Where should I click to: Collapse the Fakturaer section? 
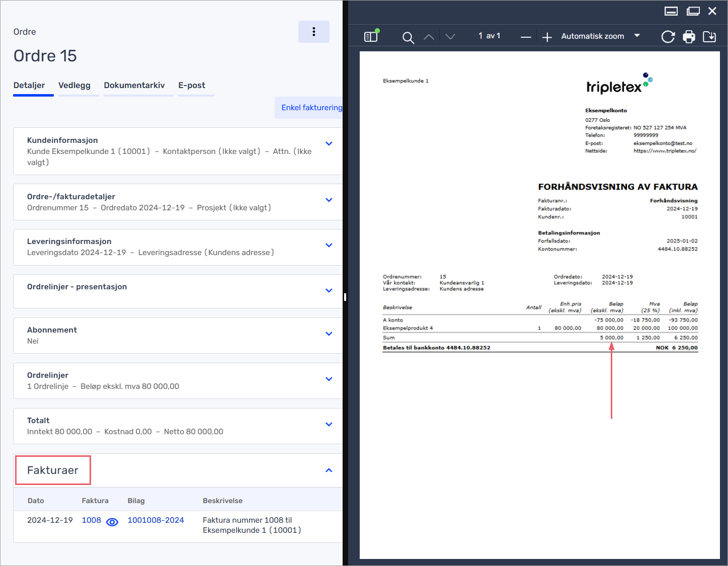point(329,470)
